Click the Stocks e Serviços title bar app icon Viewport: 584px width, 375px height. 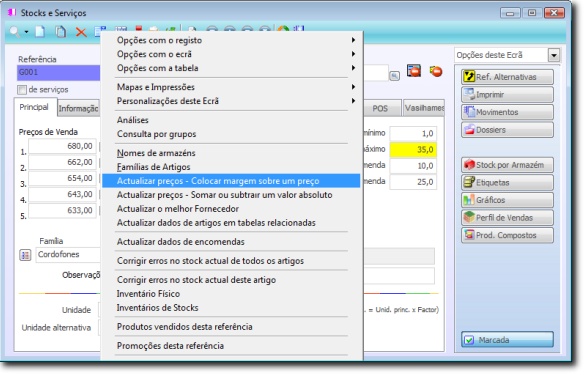click(x=12, y=13)
